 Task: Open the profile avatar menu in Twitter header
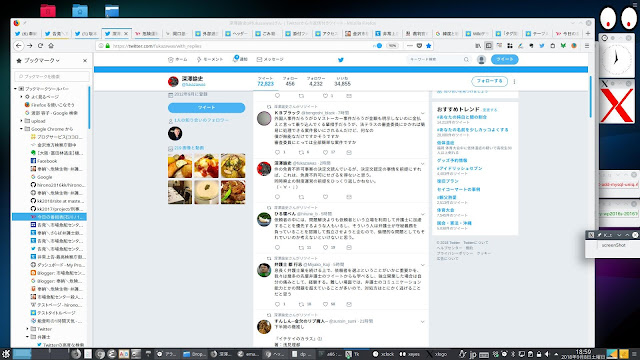click(481, 60)
